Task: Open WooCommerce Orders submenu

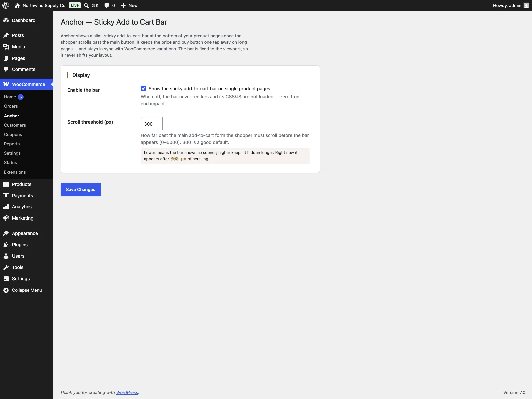Action: 11,106
